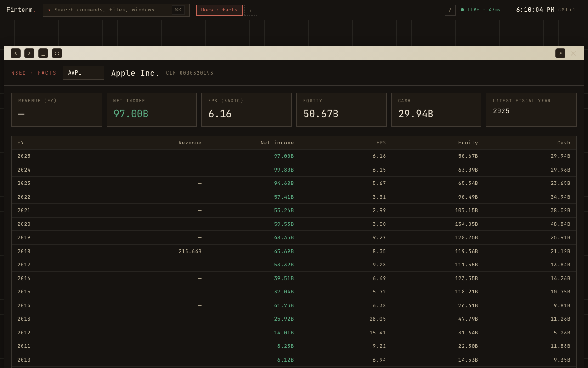Switch to the Docs · facts tab
This screenshot has width=588, height=368.
(x=219, y=10)
